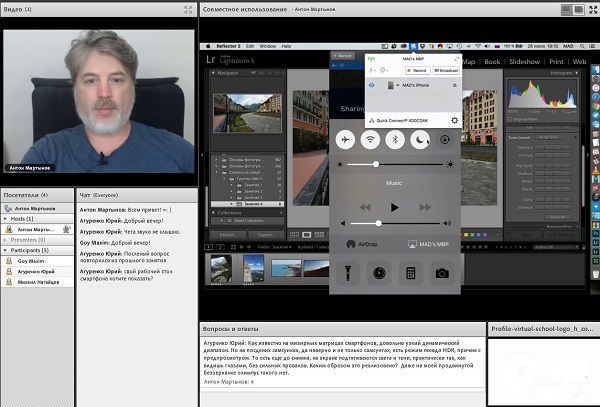
Task: Click the AirDrop button
Action: click(x=361, y=243)
